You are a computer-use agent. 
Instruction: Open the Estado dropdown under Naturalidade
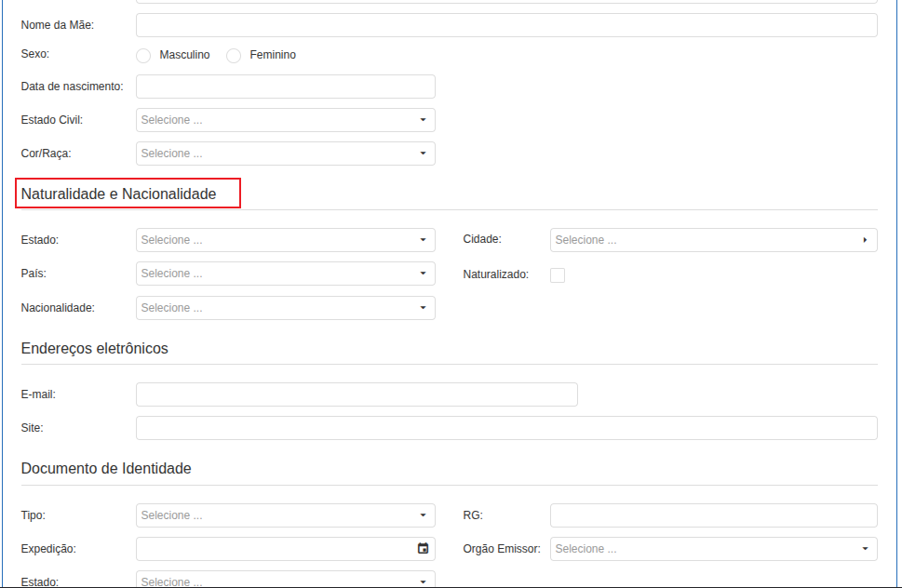(285, 240)
